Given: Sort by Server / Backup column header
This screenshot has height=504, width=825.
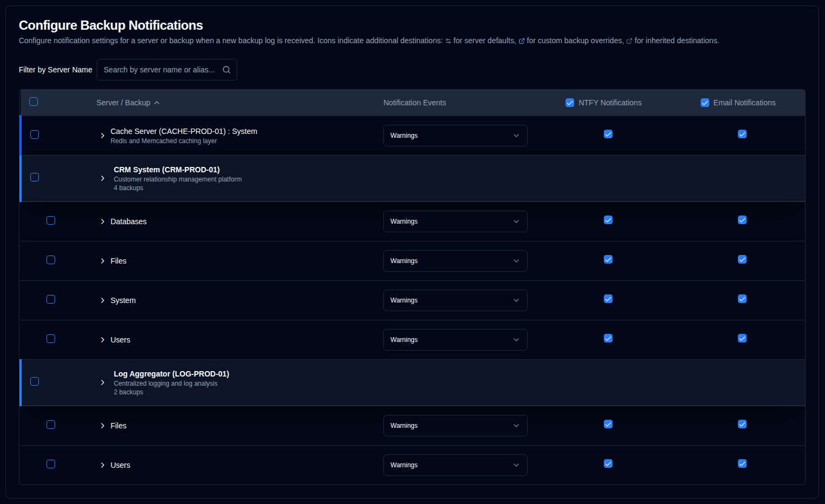Looking at the screenshot, I should [x=123, y=103].
